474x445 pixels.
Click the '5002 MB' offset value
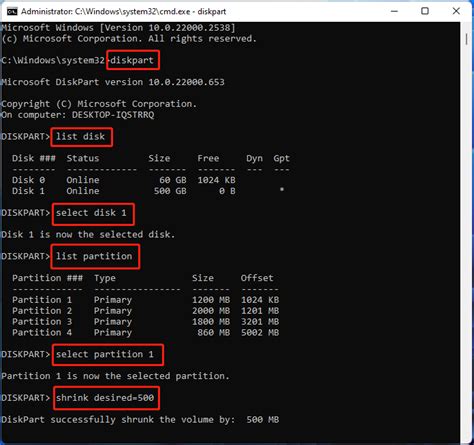(x=260, y=332)
